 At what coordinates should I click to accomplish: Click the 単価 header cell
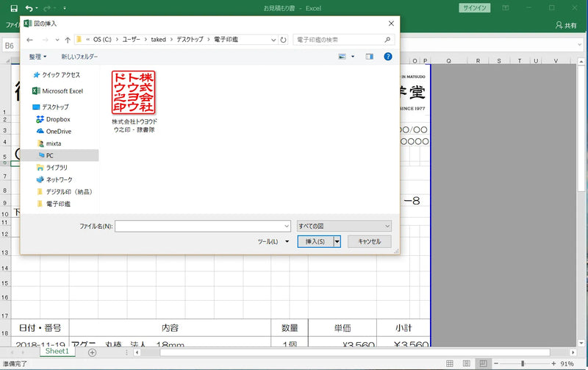[343, 328]
